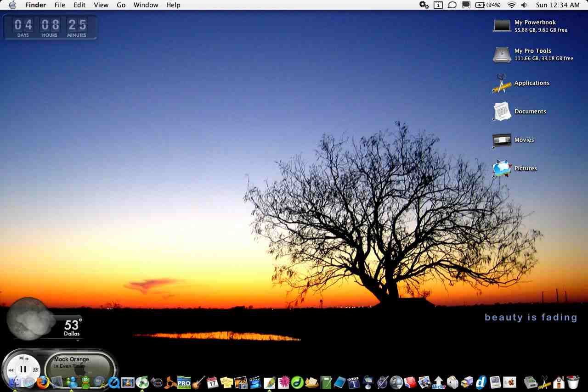Open the pink flower app icon
The height and width of the screenshot is (392, 588).
point(283,382)
